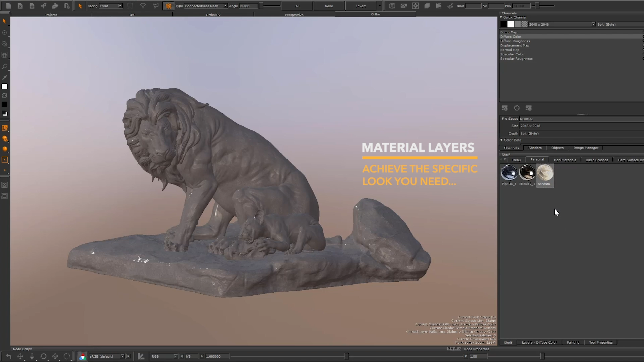The height and width of the screenshot is (362, 644).
Task: Click the rectangular marquee selection icon
Action: coord(130,6)
